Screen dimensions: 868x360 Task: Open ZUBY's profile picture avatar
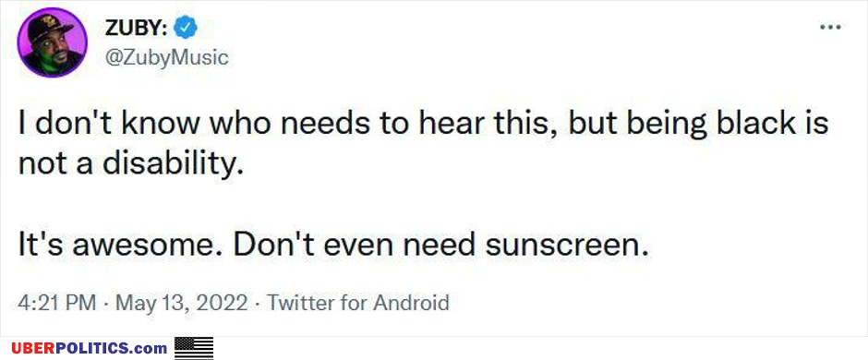click(52, 42)
